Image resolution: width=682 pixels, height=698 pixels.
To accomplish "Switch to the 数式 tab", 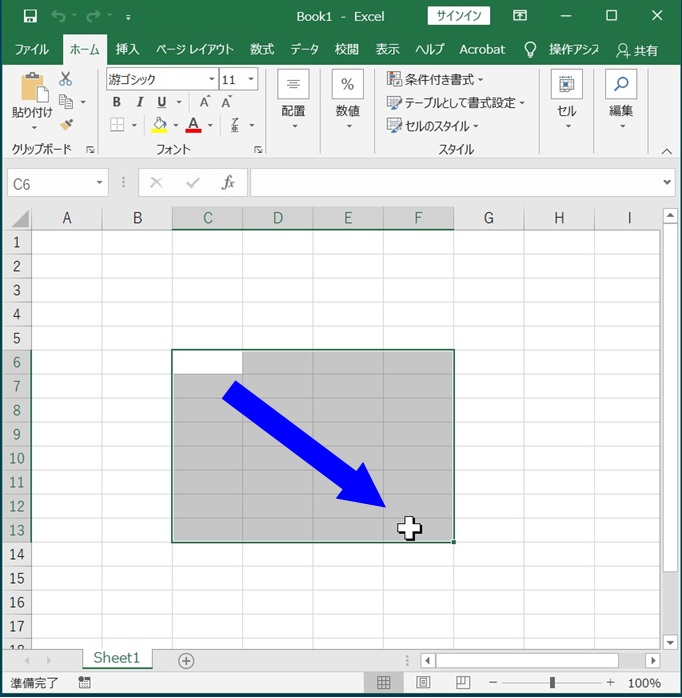I will coord(262,49).
